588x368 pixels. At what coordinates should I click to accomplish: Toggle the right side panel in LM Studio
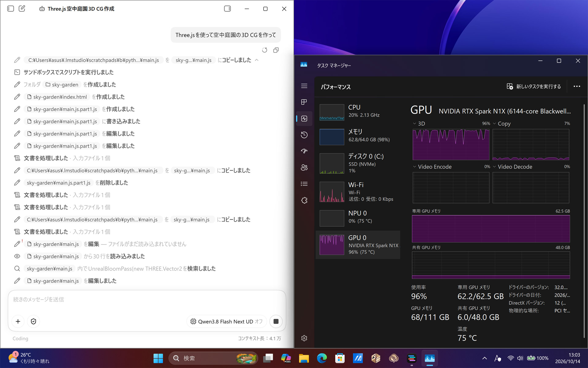[x=227, y=9]
